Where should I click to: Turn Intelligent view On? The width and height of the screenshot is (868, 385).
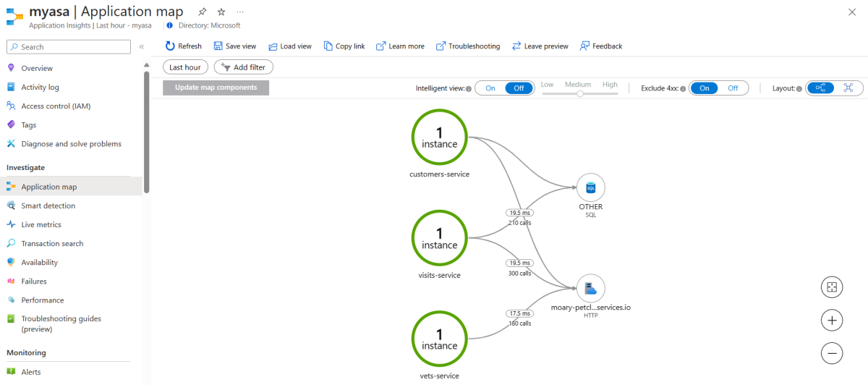pos(490,88)
